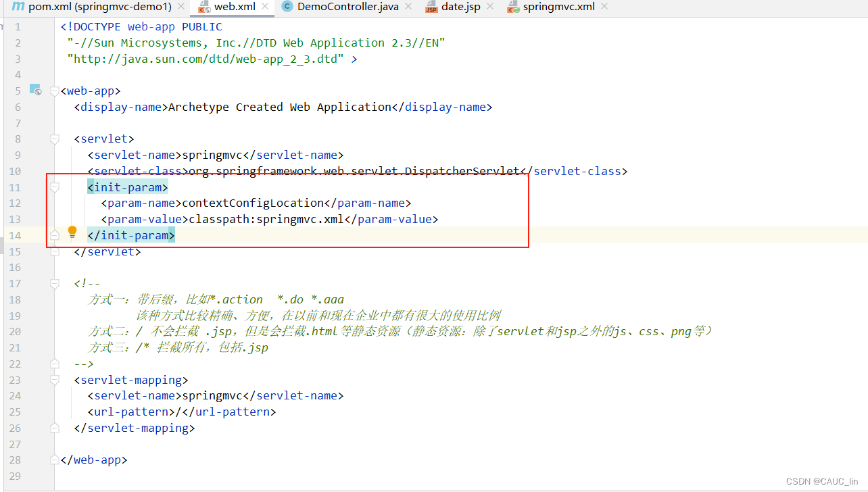This screenshot has height=492, width=868.
Task: Open the DemoController.java tab
Action: (x=347, y=7)
